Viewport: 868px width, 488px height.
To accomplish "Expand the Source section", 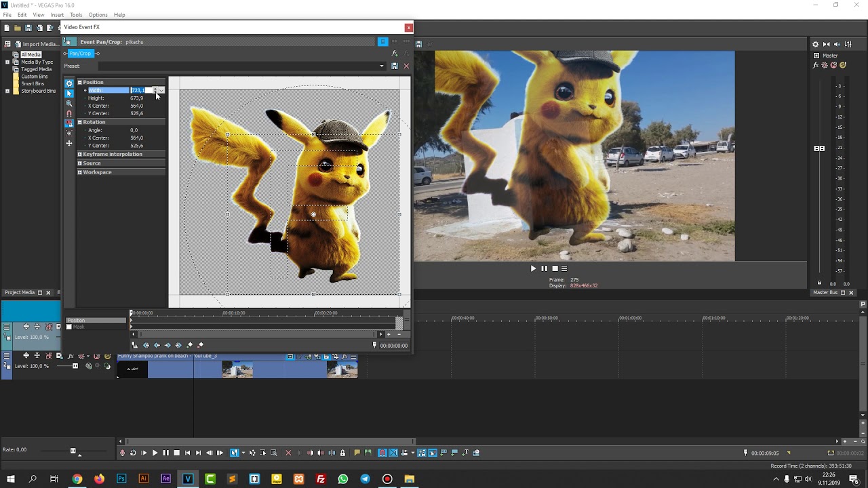I will (79, 163).
